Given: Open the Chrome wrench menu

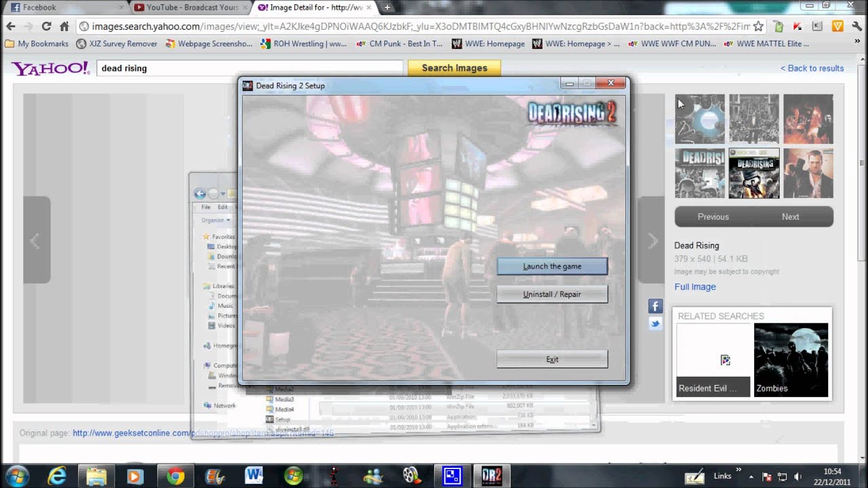Looking at the screenshot, I should click(856, 26).
